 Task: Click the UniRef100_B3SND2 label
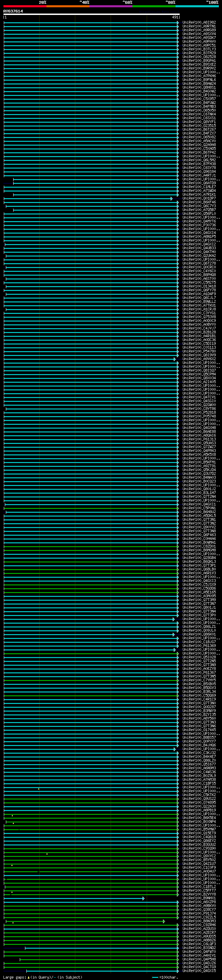199,948
